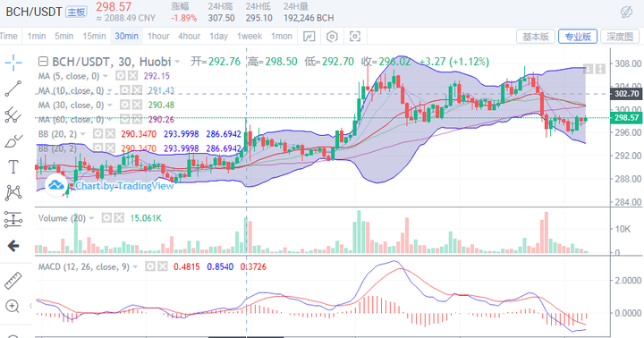The width and height of the screenshot is (644, 338).
Task: Remove the Volume (20) indicator
Action: click(119, 218)
